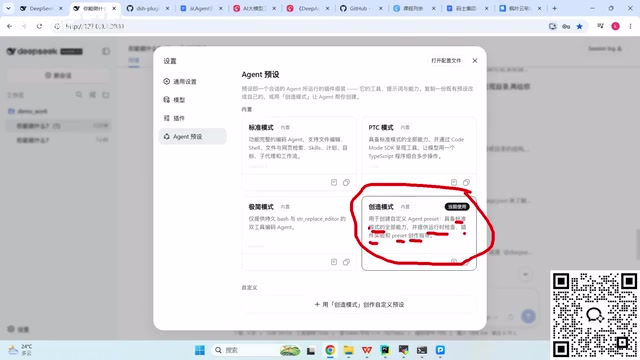Open the browser profile avatar
This screenshot has height=360, width=640.
616,26
